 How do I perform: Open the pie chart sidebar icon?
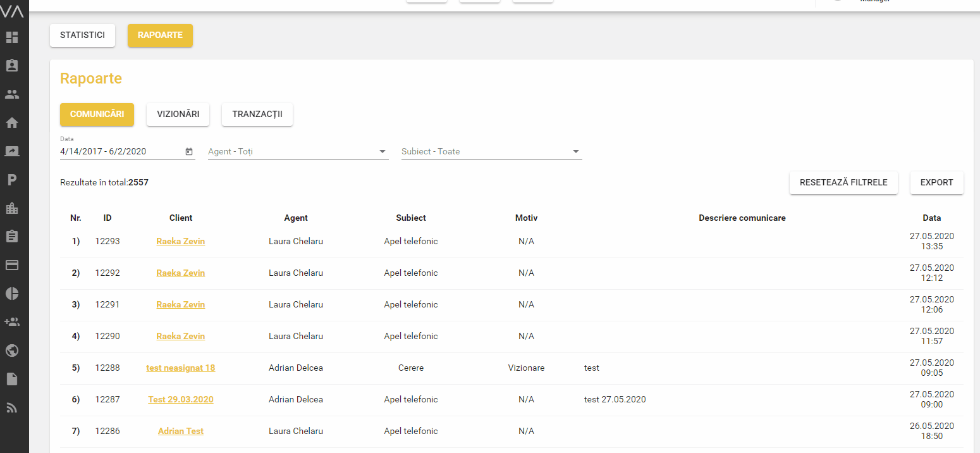pos(12,294)
